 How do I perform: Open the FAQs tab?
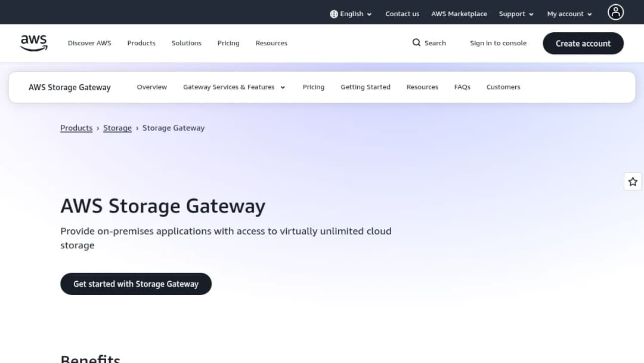pos(462,87)
